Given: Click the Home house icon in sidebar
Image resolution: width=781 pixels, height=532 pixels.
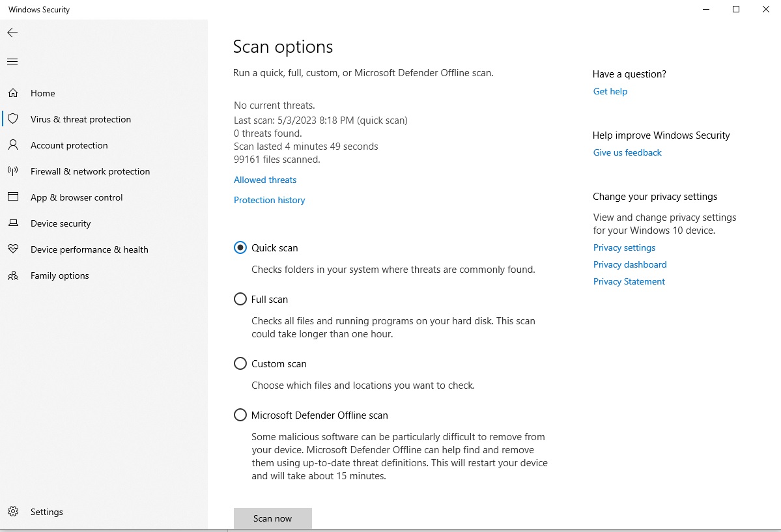Looking at the screenshot, I should (13, 93).
